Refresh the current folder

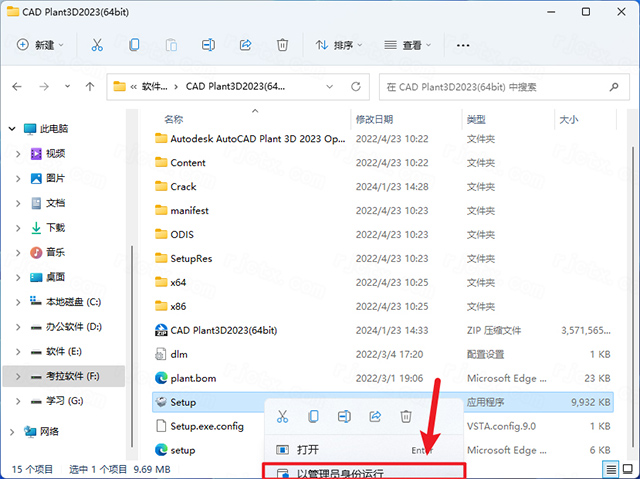356,86
